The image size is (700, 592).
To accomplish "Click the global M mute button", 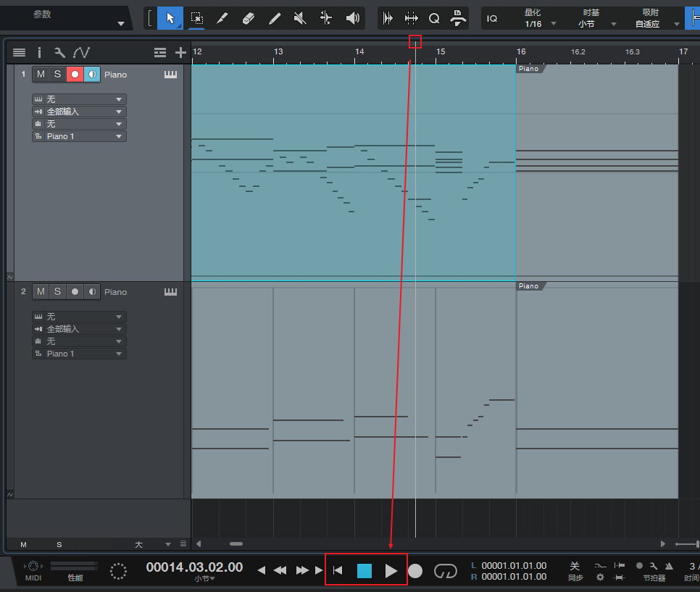I will point(24,544).
